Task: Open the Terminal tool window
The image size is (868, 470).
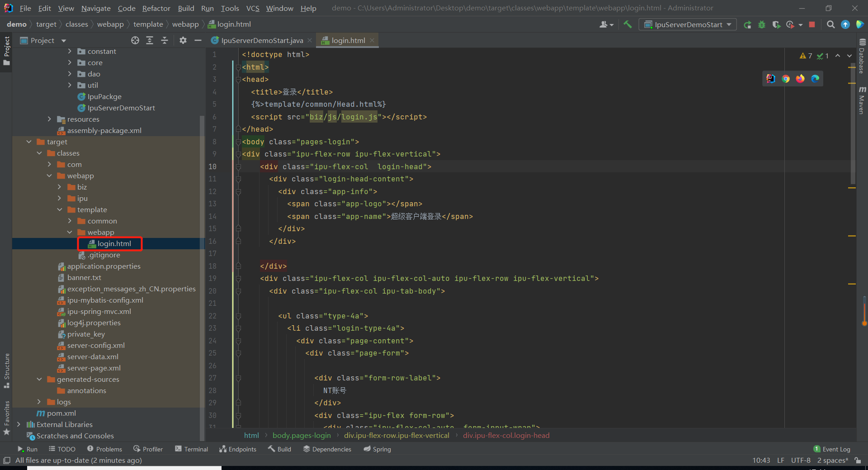Action: [191, 449]
